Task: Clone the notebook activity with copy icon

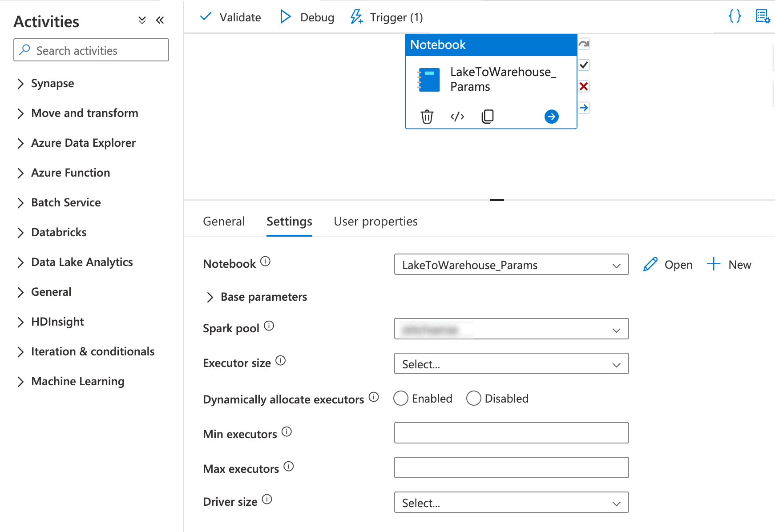Action: pos(488,117)
